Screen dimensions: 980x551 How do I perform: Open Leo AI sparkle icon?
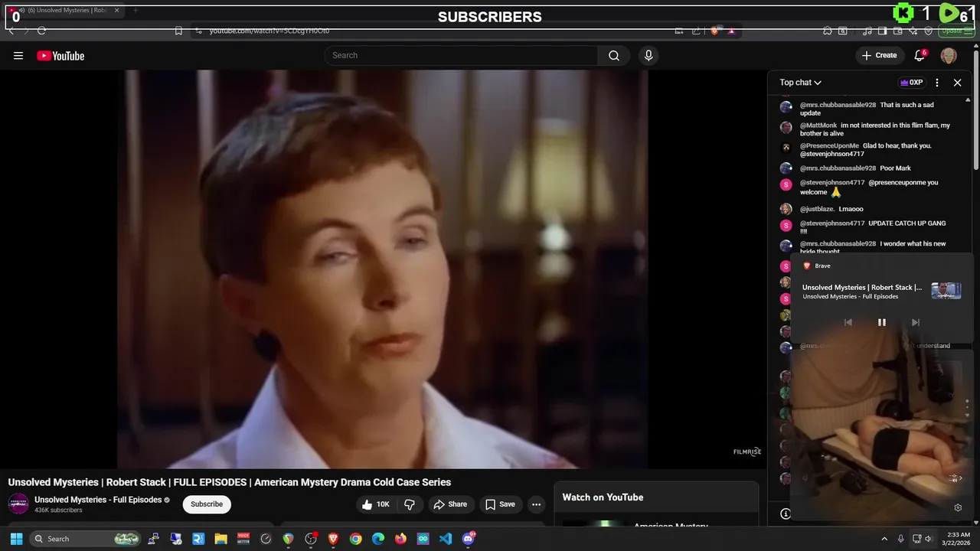point(913,31)
